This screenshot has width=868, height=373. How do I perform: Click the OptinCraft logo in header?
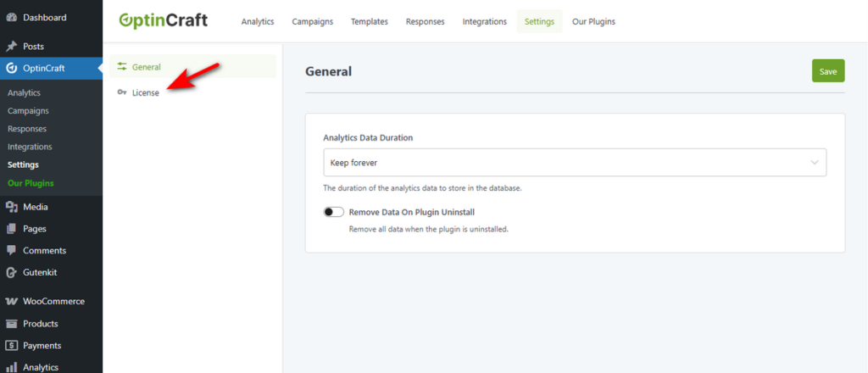pyautogui.click(x=163, y=20)
